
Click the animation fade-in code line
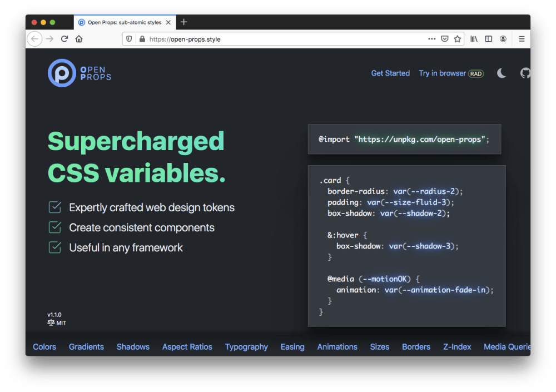[x=415, y=290]
